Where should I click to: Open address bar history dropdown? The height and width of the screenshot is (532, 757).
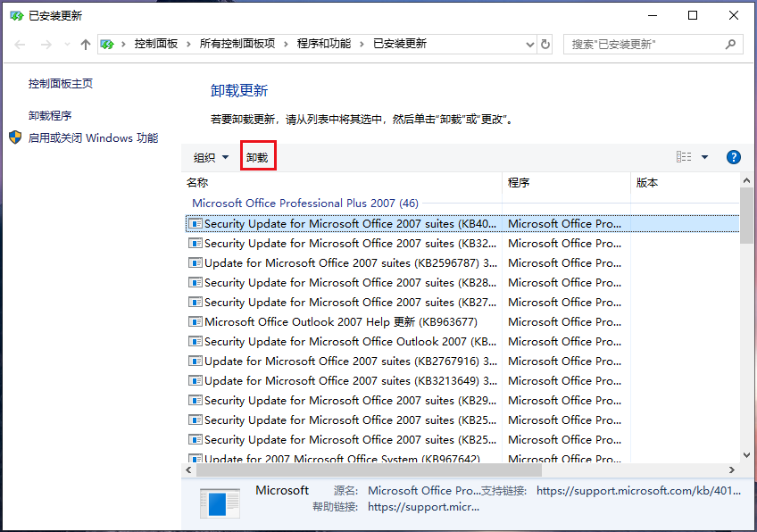(x=530, y=45)
